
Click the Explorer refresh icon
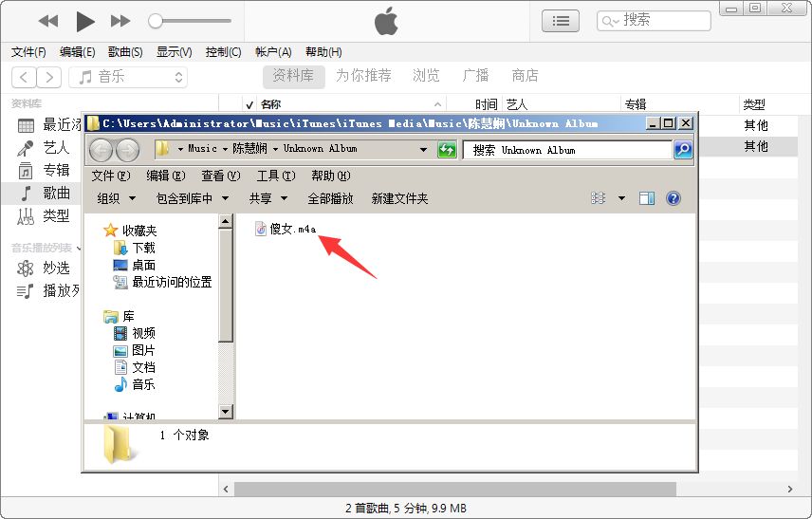[x=447, y=149]
